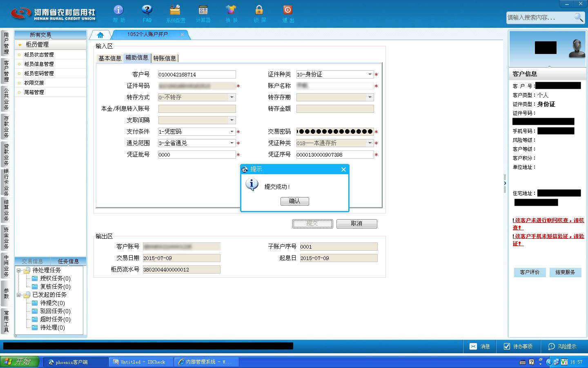Viewport: 588px width, 368px height.
Task: Collapse the right customer info panel
Action: point(505,183)
